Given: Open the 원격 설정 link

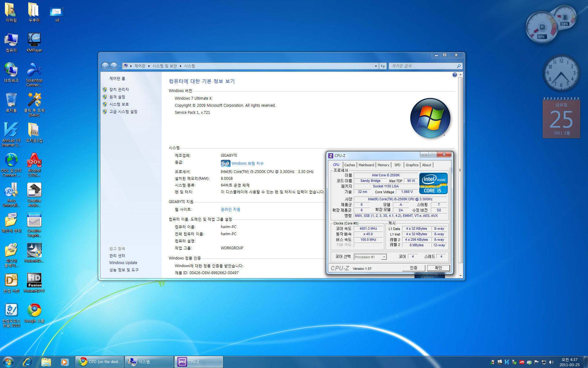Looking at the screenshot, I should point(117,97).
